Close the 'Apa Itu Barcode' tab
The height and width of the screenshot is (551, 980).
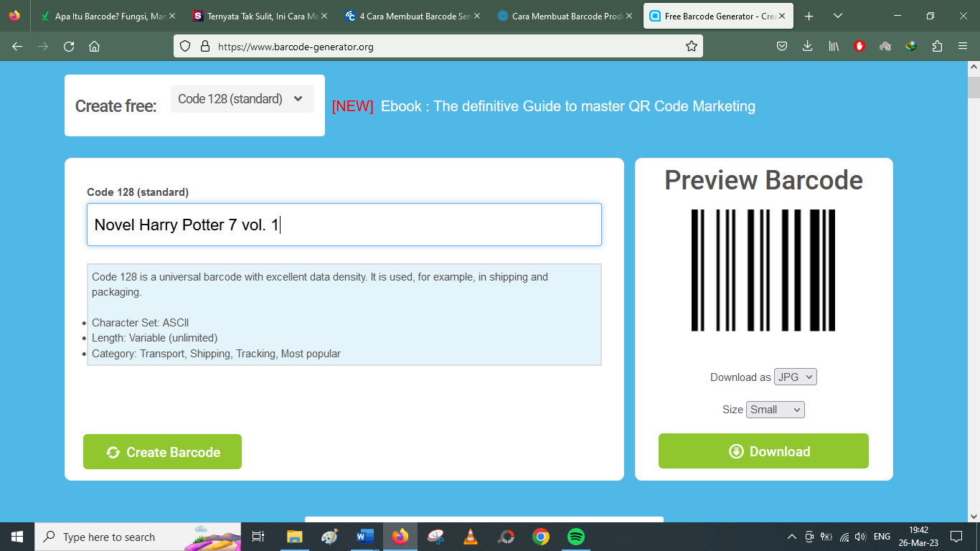coord(172,16)
